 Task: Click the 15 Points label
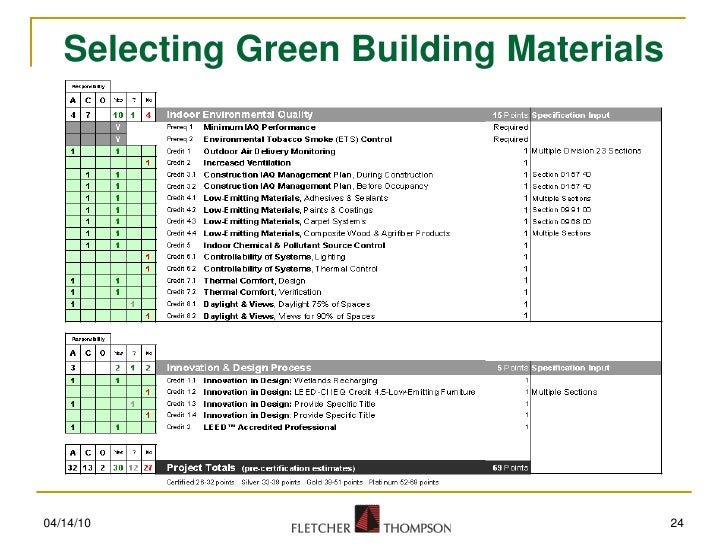tap(510, 115)
